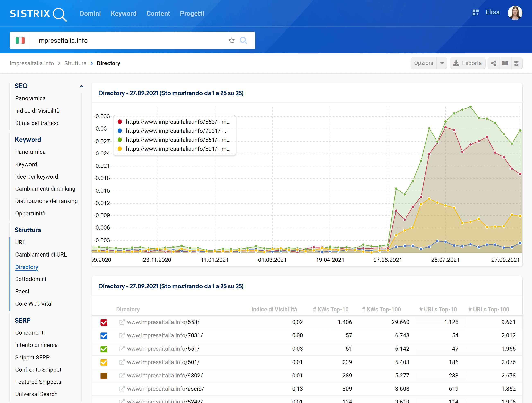The width and height of the screenshot is (532, 403).
Task: Uncheck the yellow /501/ checkbox
Action: coord(104,362)
